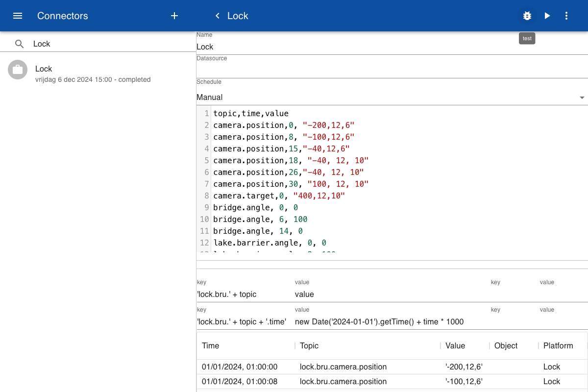588x392 pixels.
Task: Click the 'vrijdag 6 dec 2024 15:00 - completed' status
Action: 93,79
